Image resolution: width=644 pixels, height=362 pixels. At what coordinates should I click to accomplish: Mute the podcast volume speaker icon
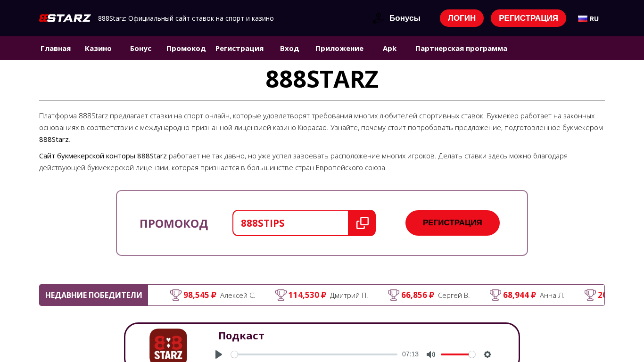431,354
